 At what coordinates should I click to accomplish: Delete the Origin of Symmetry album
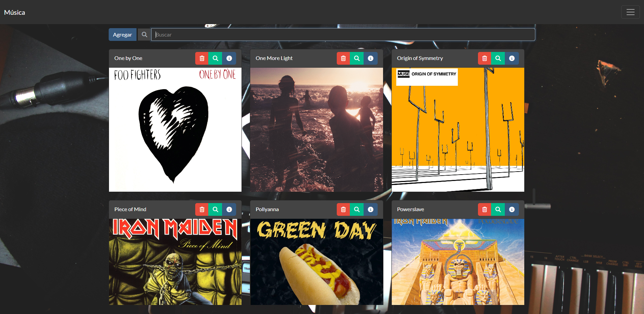[x=485, y=58]
